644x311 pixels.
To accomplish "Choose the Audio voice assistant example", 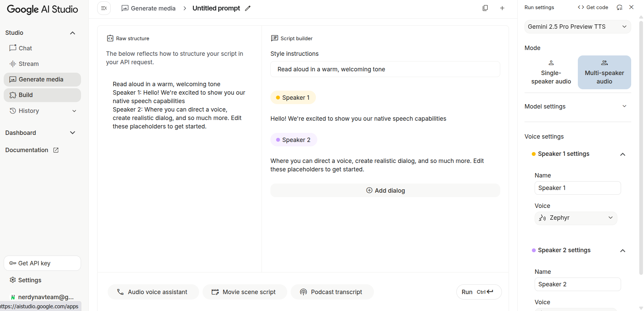I will (x=153, y=292).
